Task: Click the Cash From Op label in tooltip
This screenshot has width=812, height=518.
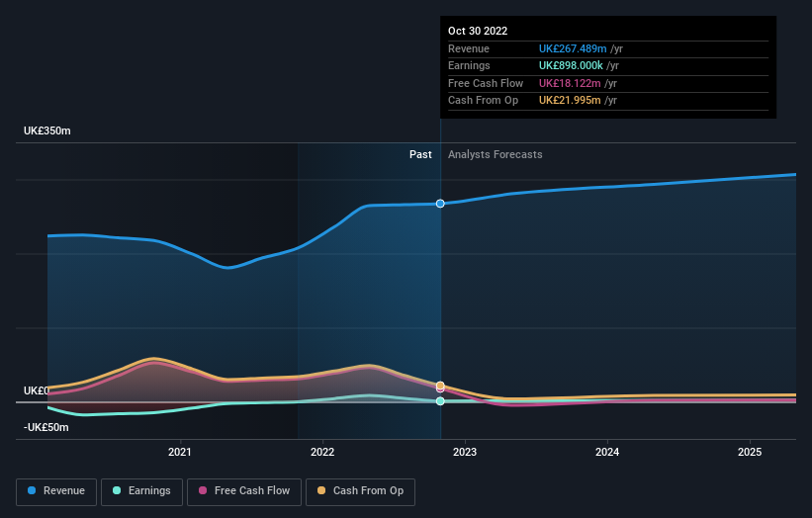Action: (x=484, y=101)
